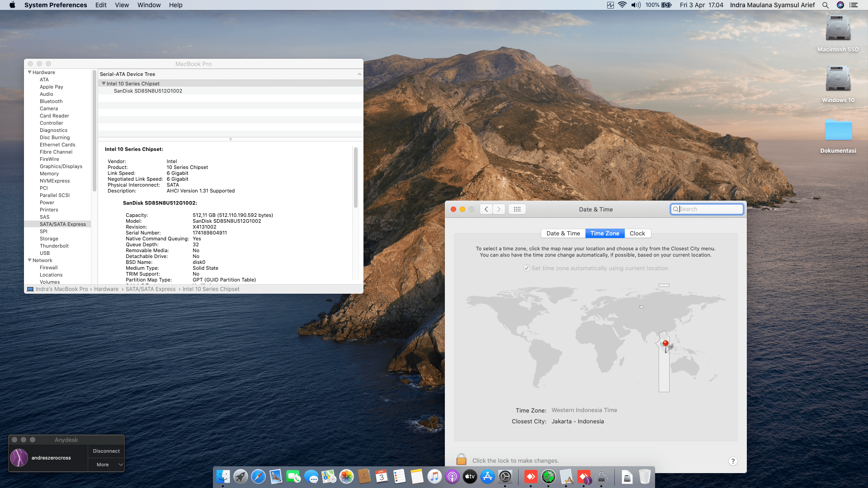Screen dimensions: 868x488
Task: Open the Dokumentasi folder on the desktop
Action: coord(838,131)
